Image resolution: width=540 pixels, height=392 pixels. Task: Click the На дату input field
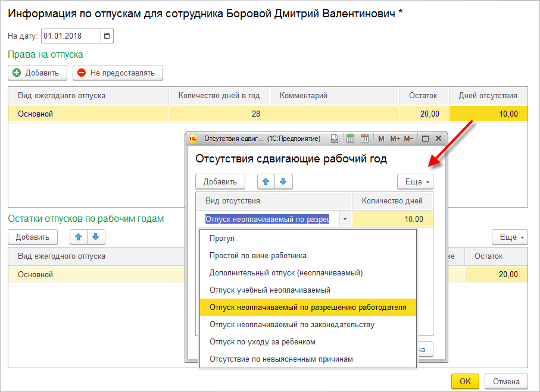[70, 36]
